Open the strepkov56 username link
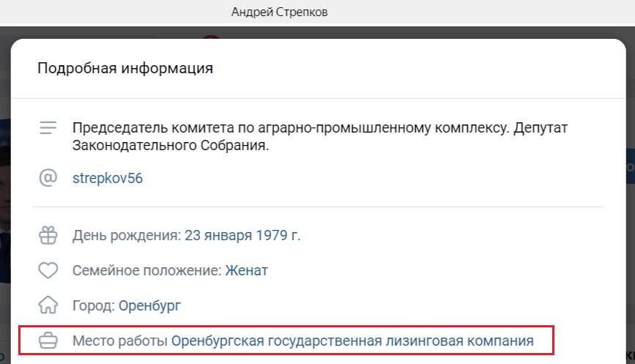This screenshot has height=364, width=635. click(x=108, y=178)
